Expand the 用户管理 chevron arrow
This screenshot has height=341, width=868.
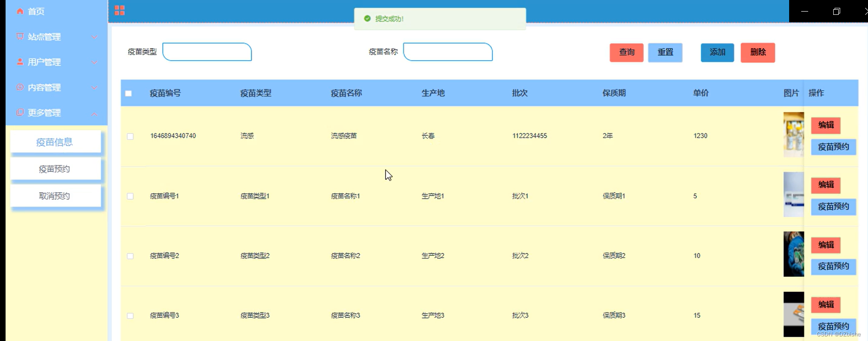[95, 62]
